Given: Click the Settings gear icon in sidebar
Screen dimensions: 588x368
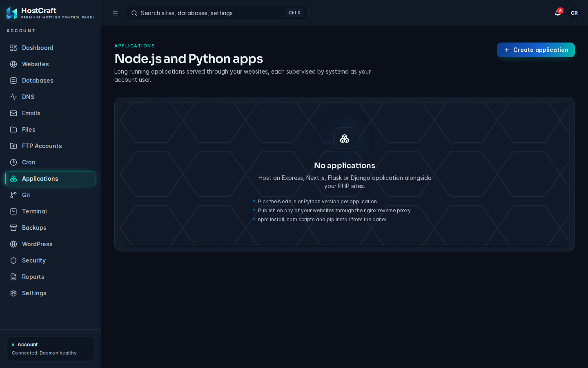Looking at the screenshot, I should [13, 293].
